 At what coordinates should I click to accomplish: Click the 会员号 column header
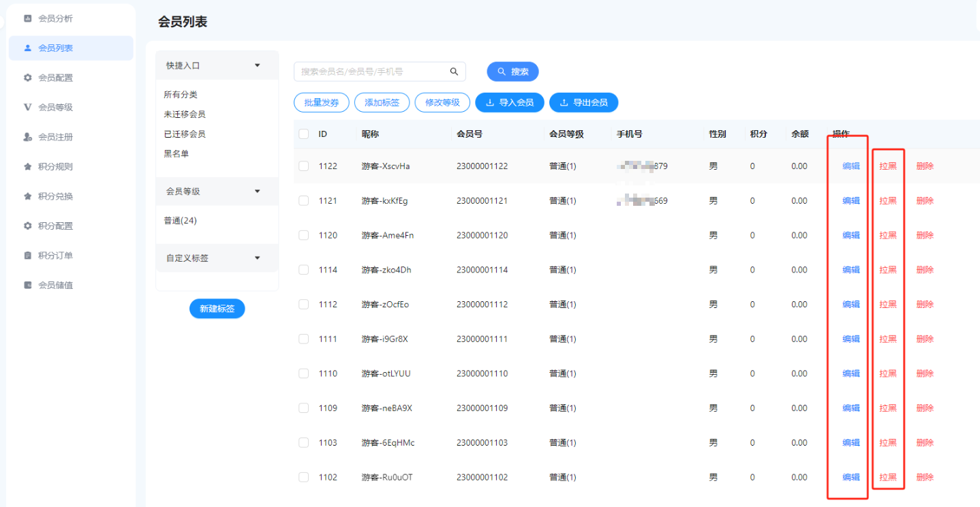click(x=470, y=134)
